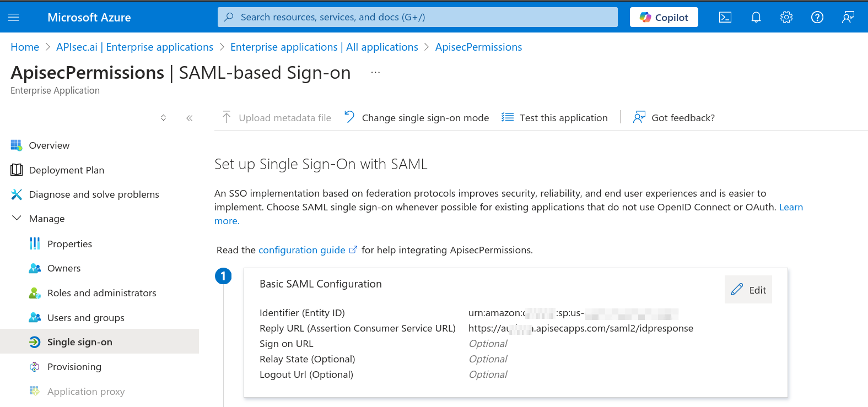Screen dimensions: 868x407
Task: Open the configuration guide link
Action: pyautogui.click(x=302, y=250)
